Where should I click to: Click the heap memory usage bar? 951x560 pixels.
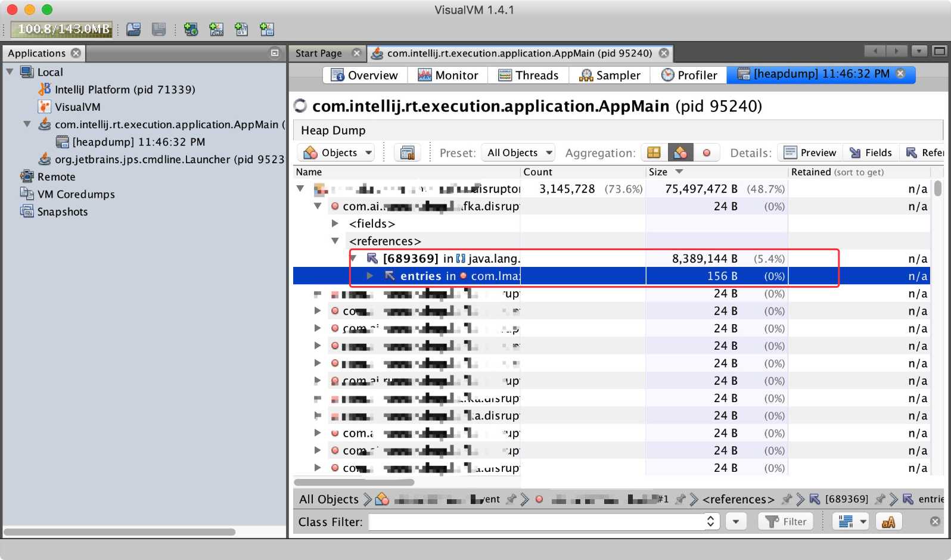pyautogui.click(x=62, y=29)
